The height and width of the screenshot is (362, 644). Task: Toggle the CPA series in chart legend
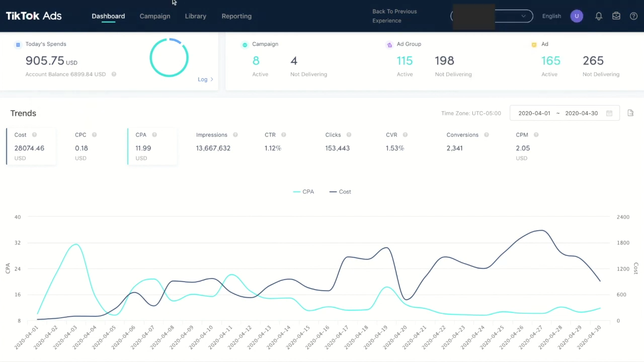point(303,192)
